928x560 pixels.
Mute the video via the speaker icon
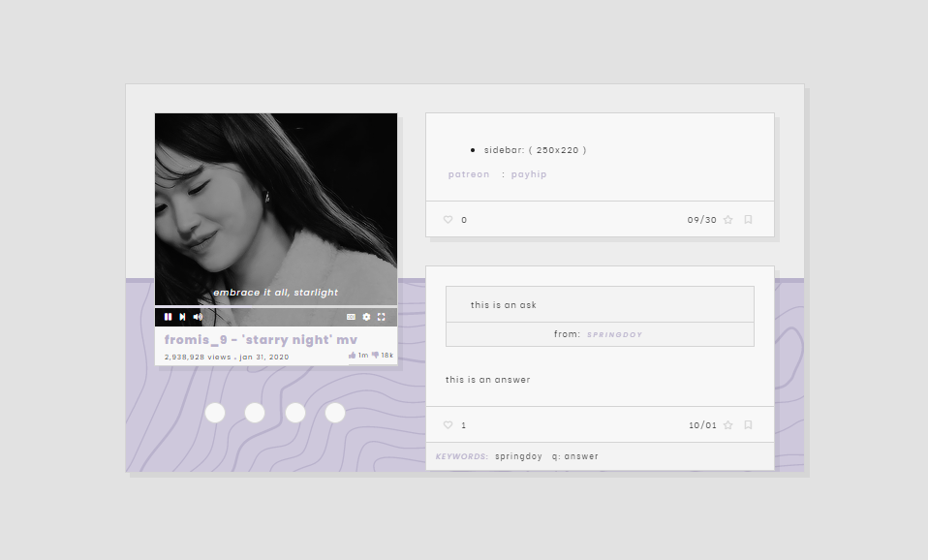[x=198, y=317]
